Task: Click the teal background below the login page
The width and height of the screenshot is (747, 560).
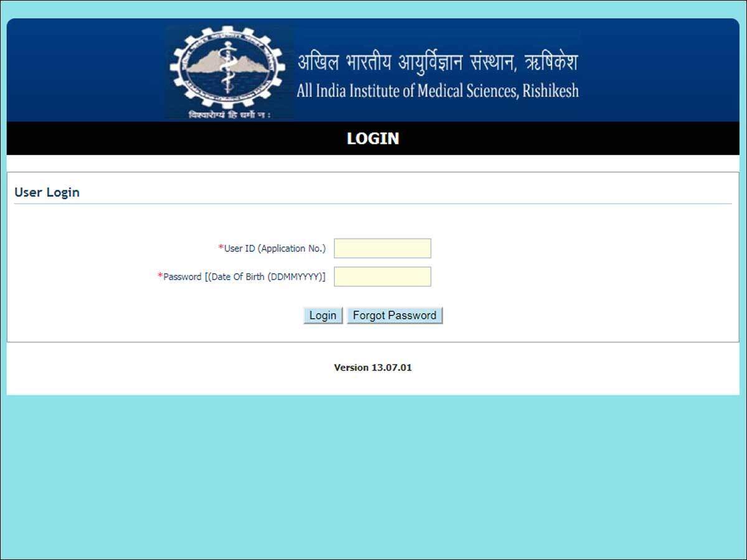Action: [x=374, y=477]
